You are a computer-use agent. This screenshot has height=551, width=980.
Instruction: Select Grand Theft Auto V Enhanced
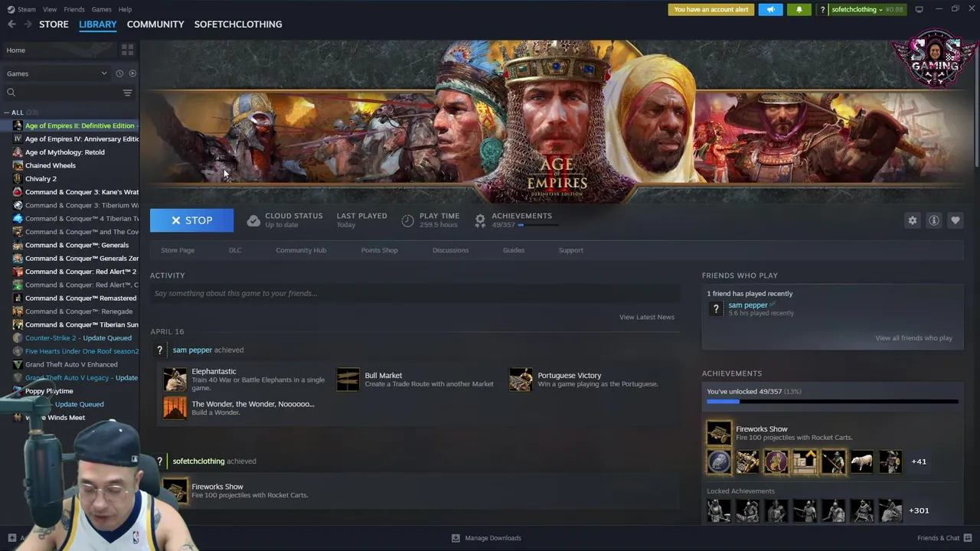pyautogui.click(x=71, y=364)
